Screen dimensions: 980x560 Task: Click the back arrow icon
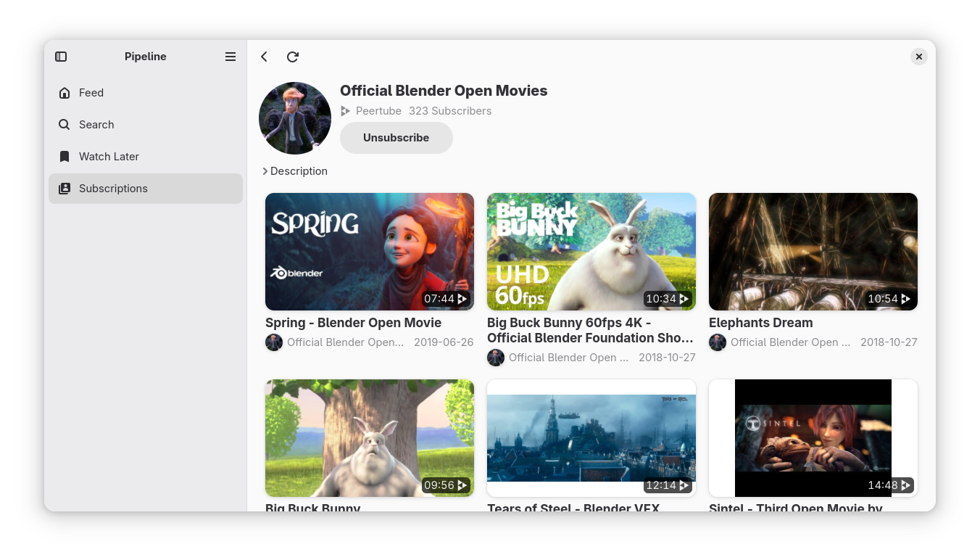265,57
